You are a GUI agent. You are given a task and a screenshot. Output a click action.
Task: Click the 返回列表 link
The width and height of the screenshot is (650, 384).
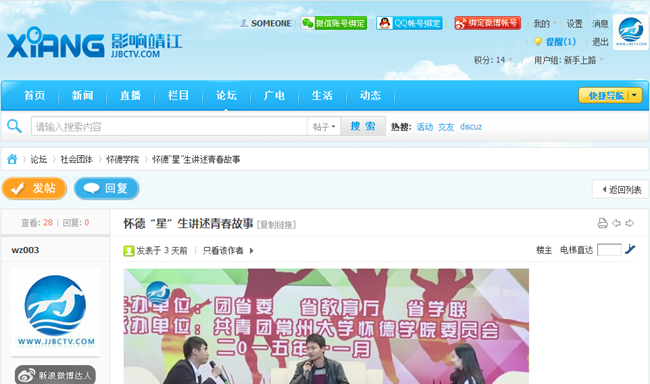[x=620, y=190]
